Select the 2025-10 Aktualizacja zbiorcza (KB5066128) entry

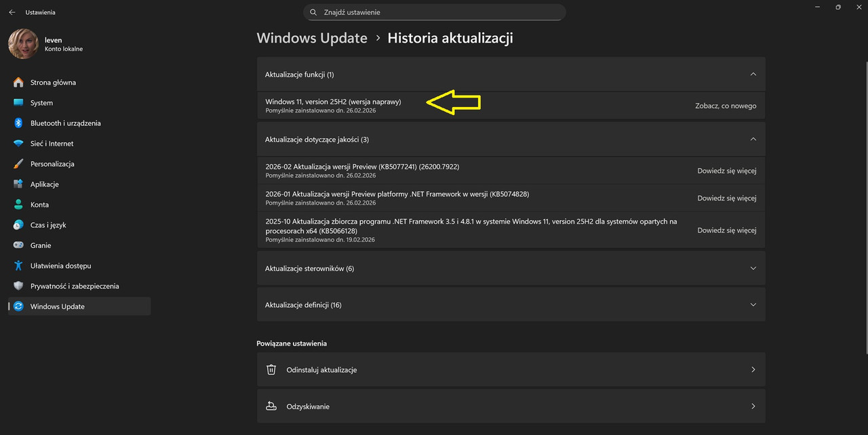tap(511, 230)
